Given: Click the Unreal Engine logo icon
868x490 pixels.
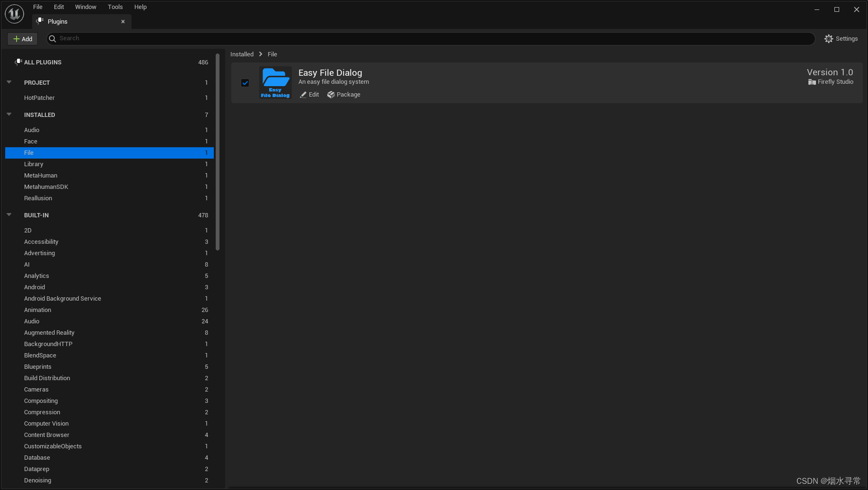Looking at the screenshot, I should (x=14, y=14).
